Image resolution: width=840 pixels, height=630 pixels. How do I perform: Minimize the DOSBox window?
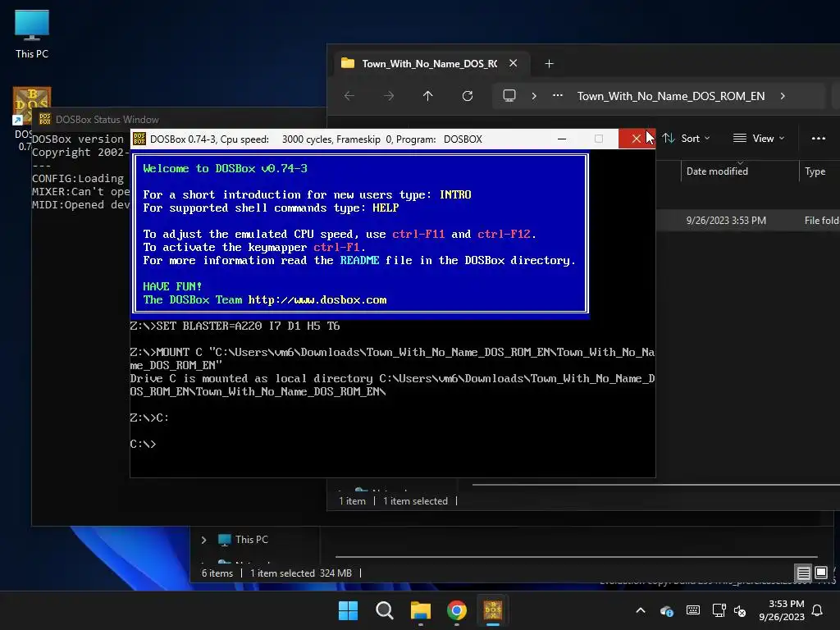click(x=561, y=139)
